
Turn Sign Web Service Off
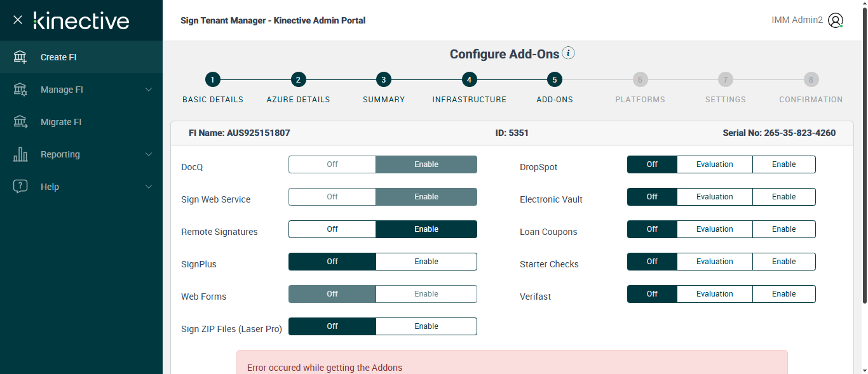332,197
